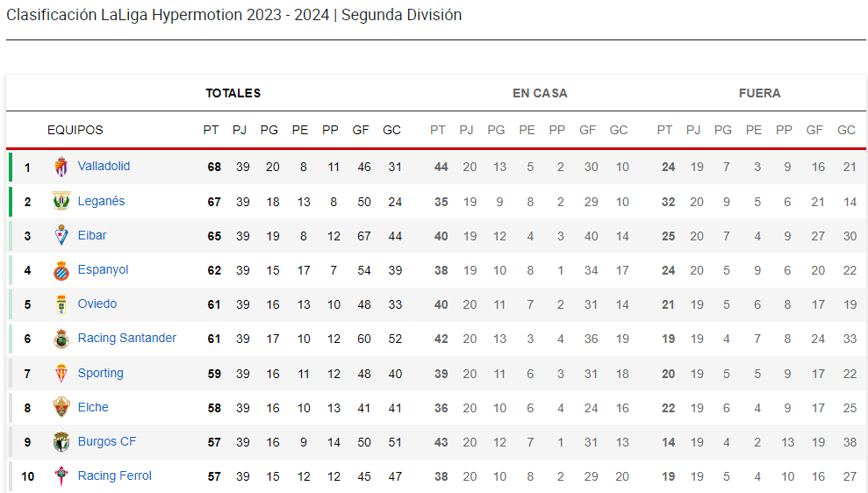868x493 pixels.
Task: Open the Espanyol team link
Action: coord(103,269)
